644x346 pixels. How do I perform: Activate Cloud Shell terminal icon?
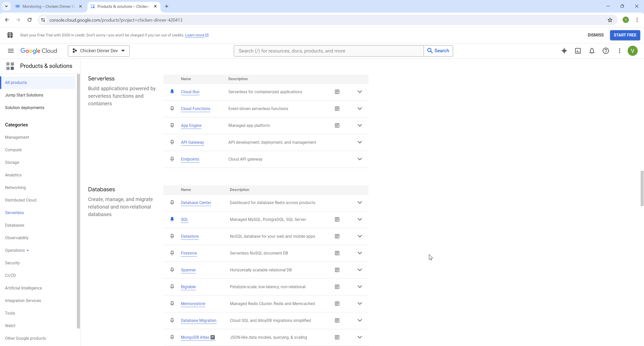[x=578, y=51]
